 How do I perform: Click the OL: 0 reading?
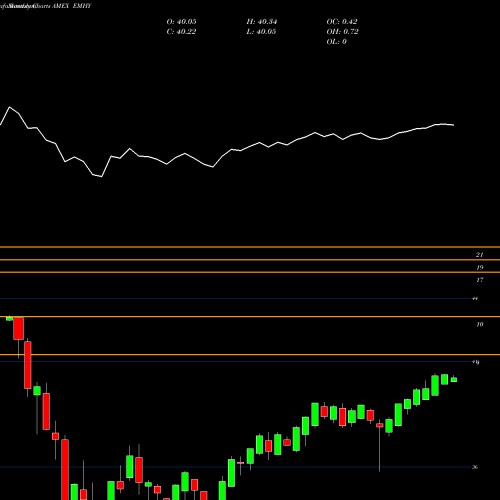pos(337,42)
